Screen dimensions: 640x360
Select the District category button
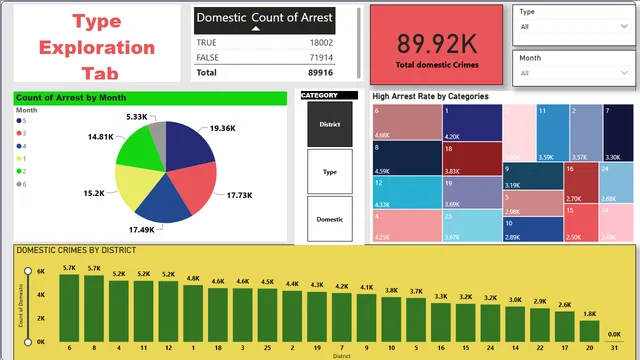(x=330, y=124)
